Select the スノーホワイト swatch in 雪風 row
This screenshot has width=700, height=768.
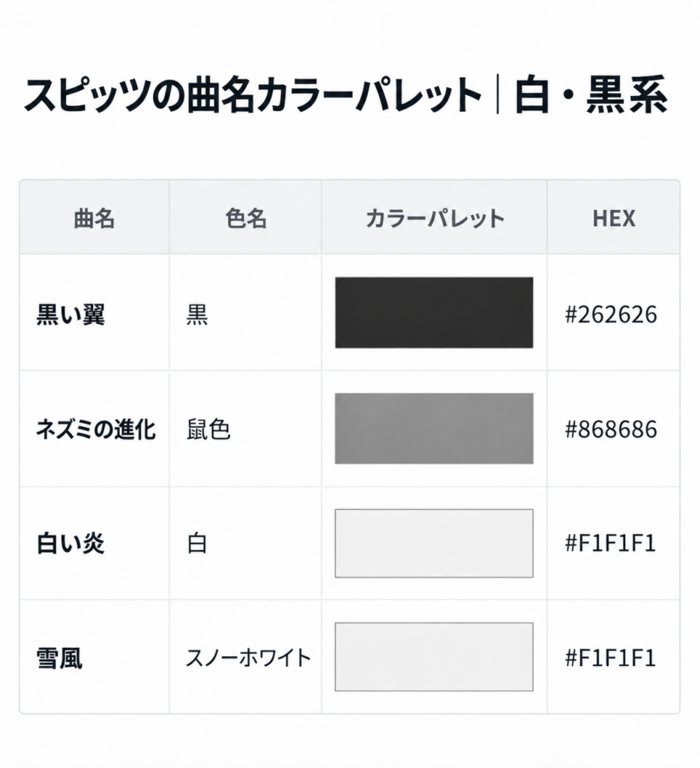point(434,657)
